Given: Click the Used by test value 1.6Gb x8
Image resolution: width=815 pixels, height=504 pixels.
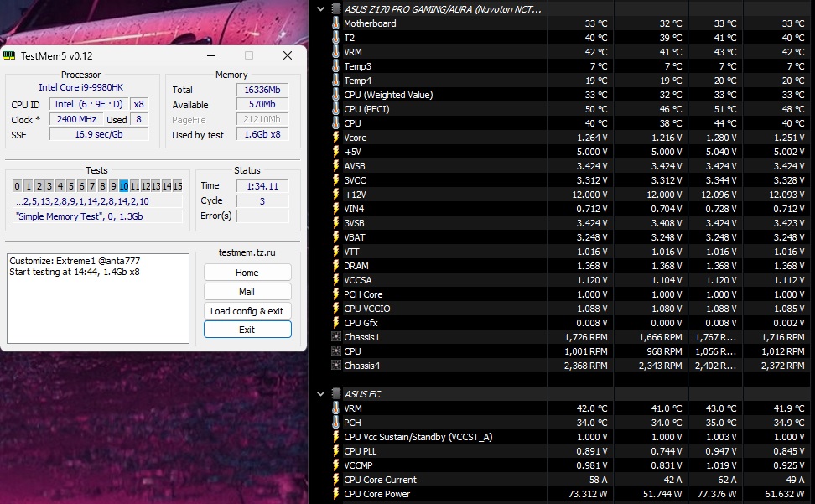Looking at the screenshot, I should pos(262,134).
